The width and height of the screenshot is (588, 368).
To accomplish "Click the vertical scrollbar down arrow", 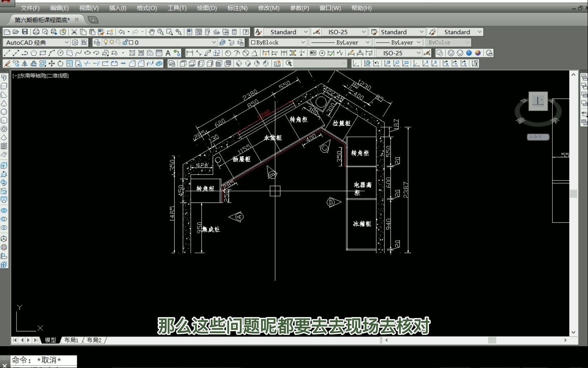I will click(573, 332).
